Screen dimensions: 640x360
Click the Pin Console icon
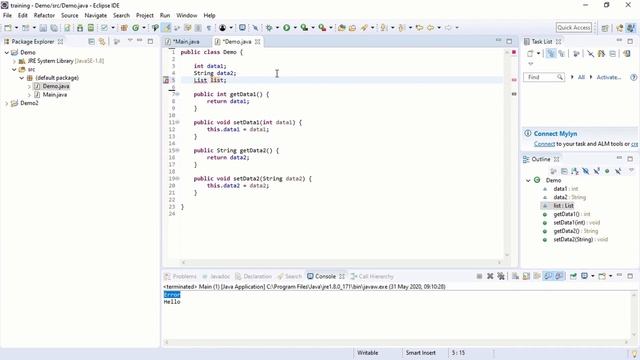(x=573, y=276)
